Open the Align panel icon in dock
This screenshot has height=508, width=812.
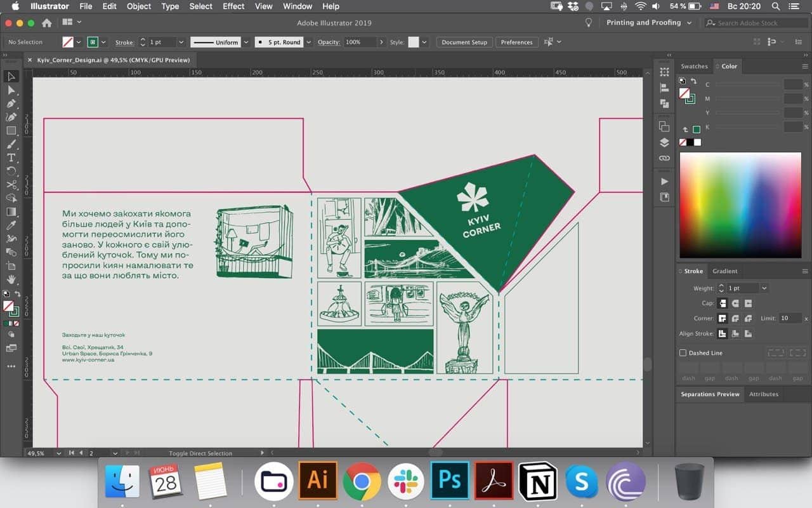pyautogui.click(x=664, y=88)
